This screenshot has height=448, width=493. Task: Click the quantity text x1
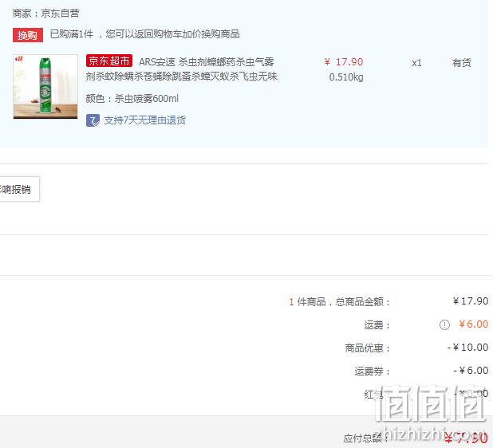(x=416, y=63)
